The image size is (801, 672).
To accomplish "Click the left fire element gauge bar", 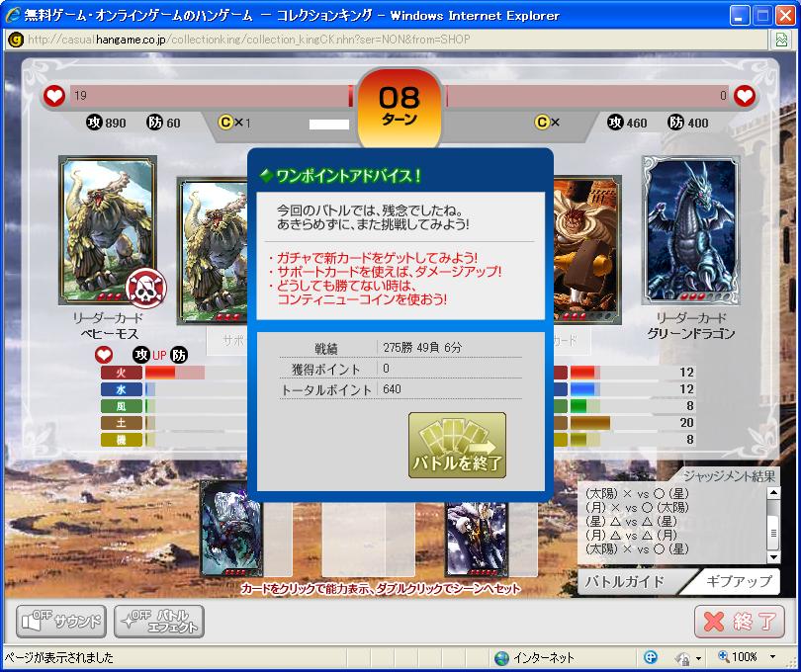I will 175,373.
